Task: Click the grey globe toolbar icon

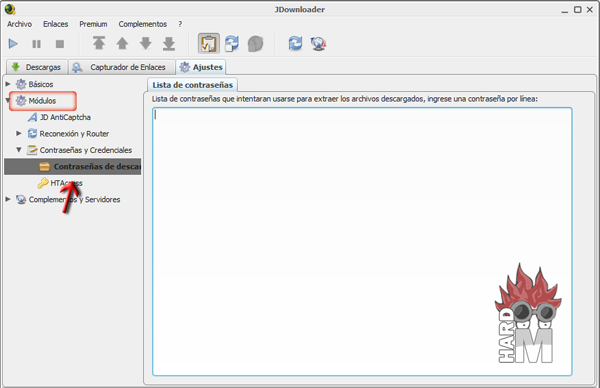Action: 255,44
